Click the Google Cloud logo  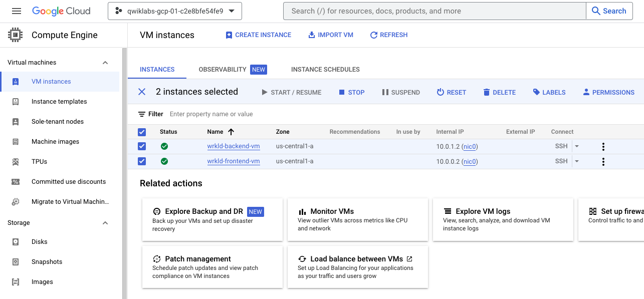point(61,11)
